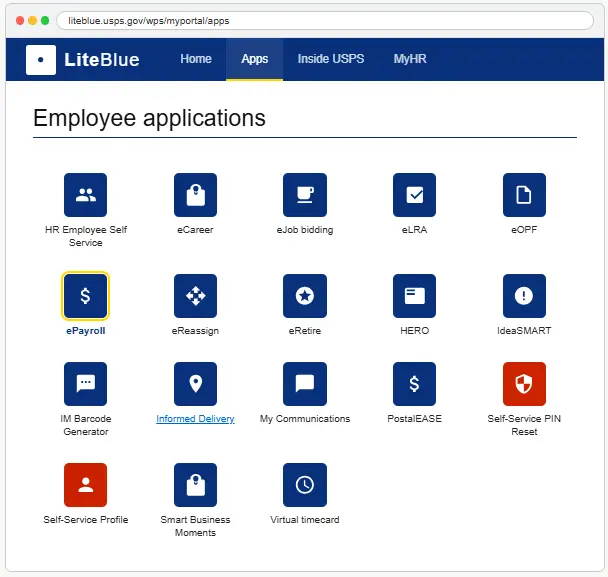
Task: Click the Self-Service Profile label
Action: [x=85, y=520]
